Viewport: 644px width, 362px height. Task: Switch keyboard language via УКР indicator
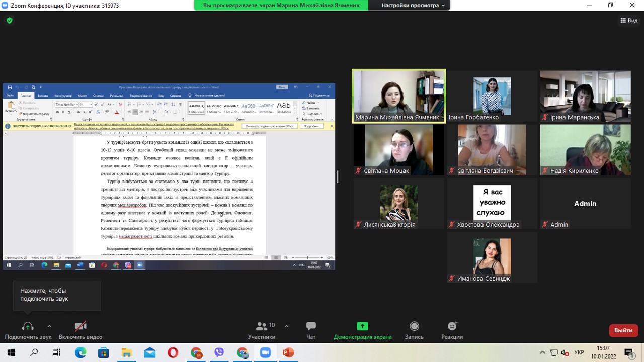(x=579, y=352)
